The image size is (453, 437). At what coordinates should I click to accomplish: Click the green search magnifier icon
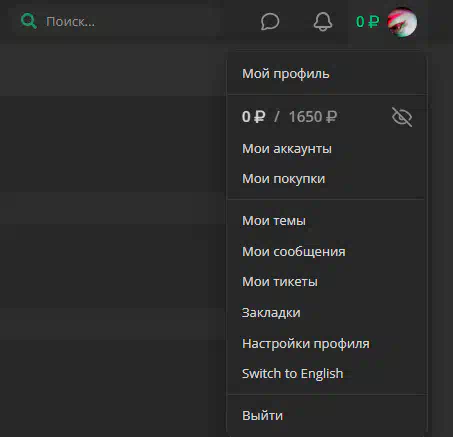tap(29, 21)
